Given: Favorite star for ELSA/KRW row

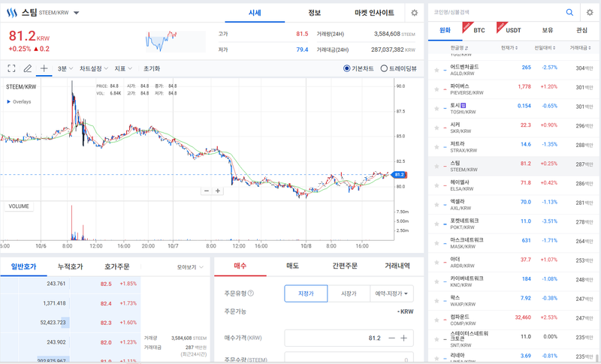Looking at the screenshot, I should (x=436, y=185).
